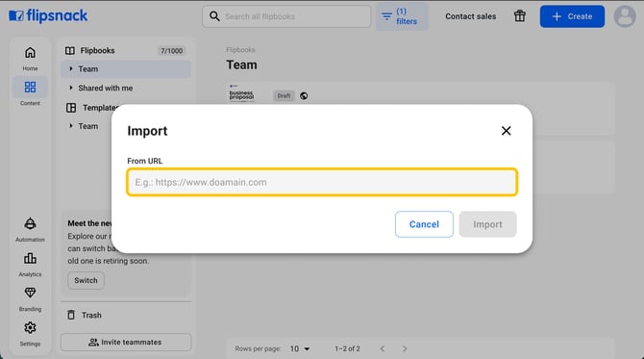This screenshot has height=359, width=644.
Task: Click the 1–2 of 2 pagination text
Action: [x=347, y=348]
